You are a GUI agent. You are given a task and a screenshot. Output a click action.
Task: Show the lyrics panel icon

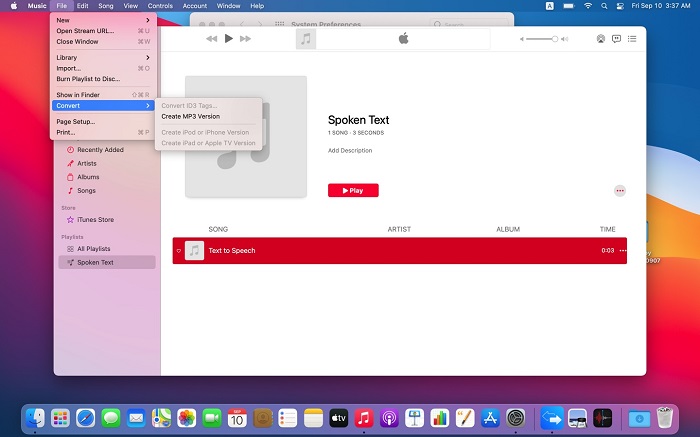tap(616, 39)
